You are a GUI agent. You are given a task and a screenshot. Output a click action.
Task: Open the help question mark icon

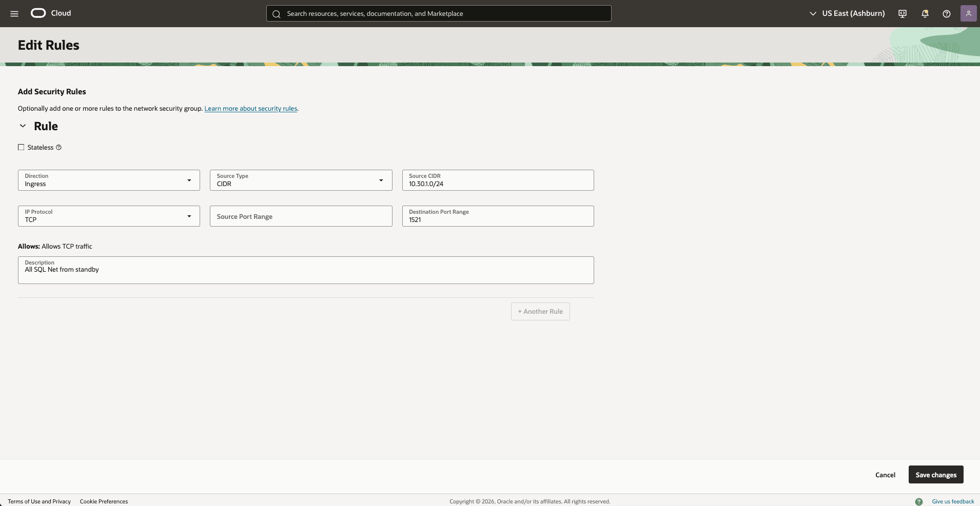tap(947, 13)
